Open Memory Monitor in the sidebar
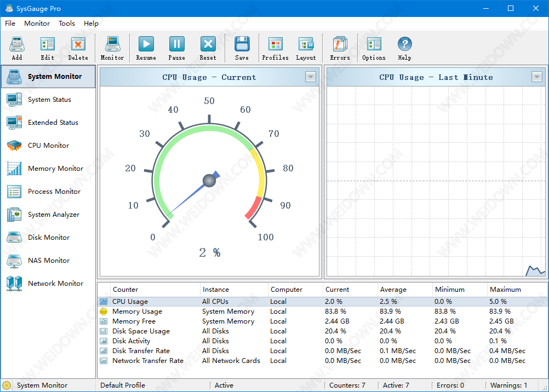The width and height of the screenshot is (549, 392). pyautogui.click(x=48, y=168)
